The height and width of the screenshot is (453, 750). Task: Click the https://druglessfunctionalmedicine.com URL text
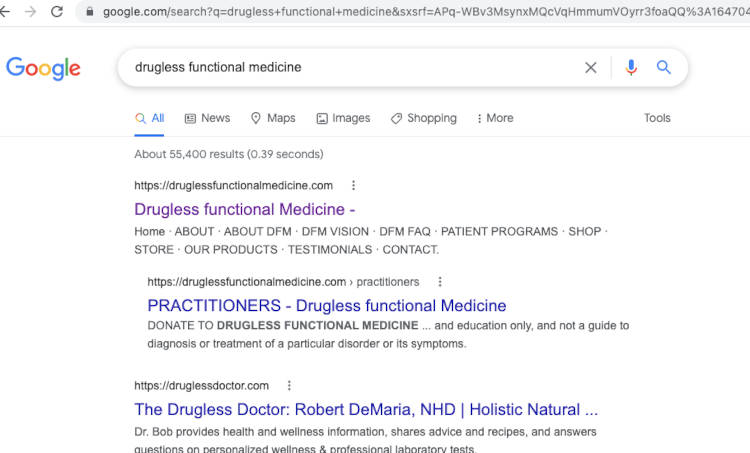233,186
